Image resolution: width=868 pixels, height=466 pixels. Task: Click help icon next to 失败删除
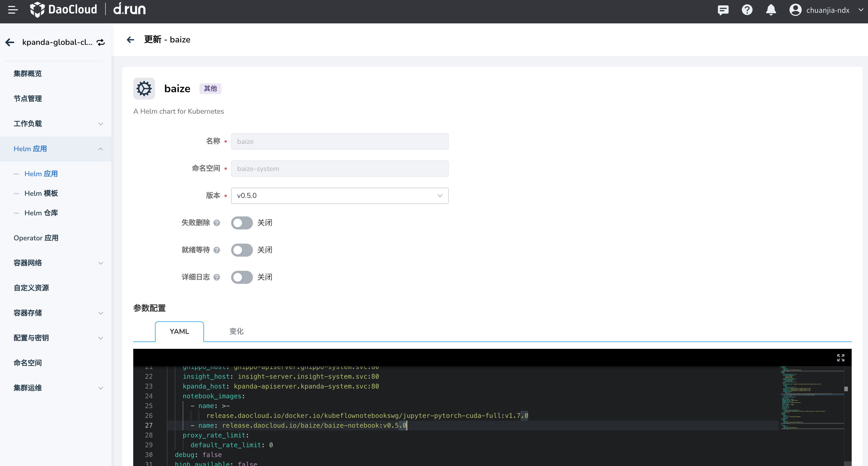pos(217,223)
